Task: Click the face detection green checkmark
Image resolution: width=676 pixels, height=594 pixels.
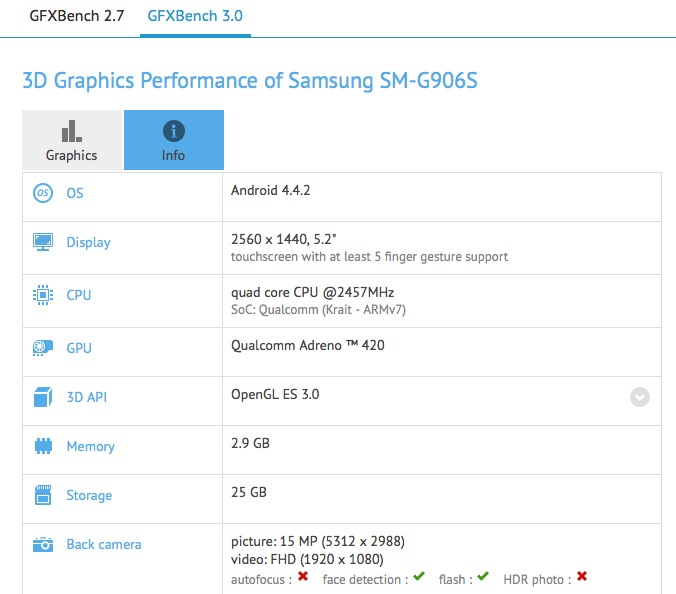Action: (x=419, y=577)
